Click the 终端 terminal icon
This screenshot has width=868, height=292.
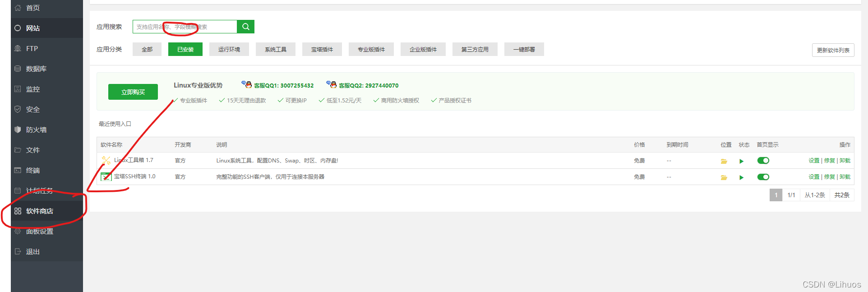click(x=18, y=170)
